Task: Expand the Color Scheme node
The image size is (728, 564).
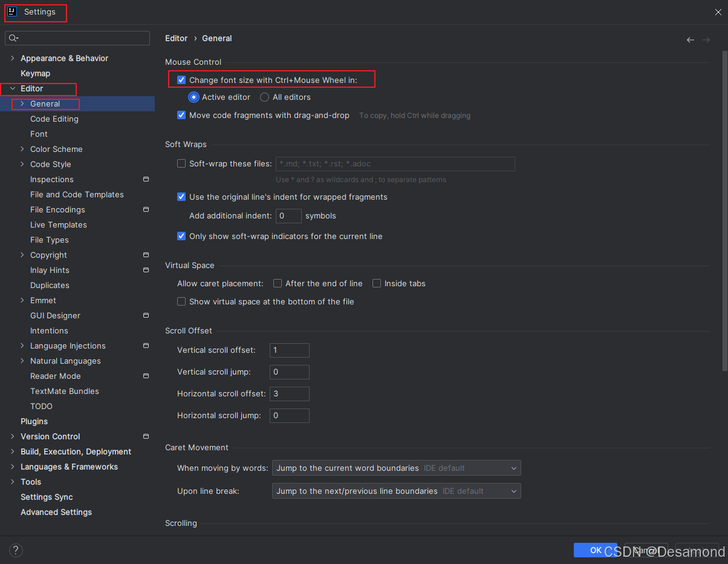Action: 22,149
